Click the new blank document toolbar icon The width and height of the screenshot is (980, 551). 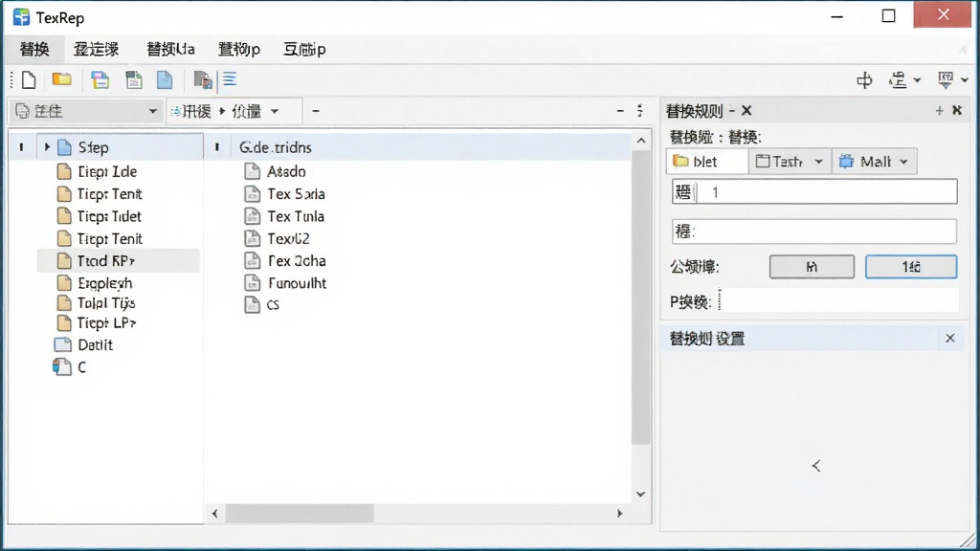[x=29, y=80]
